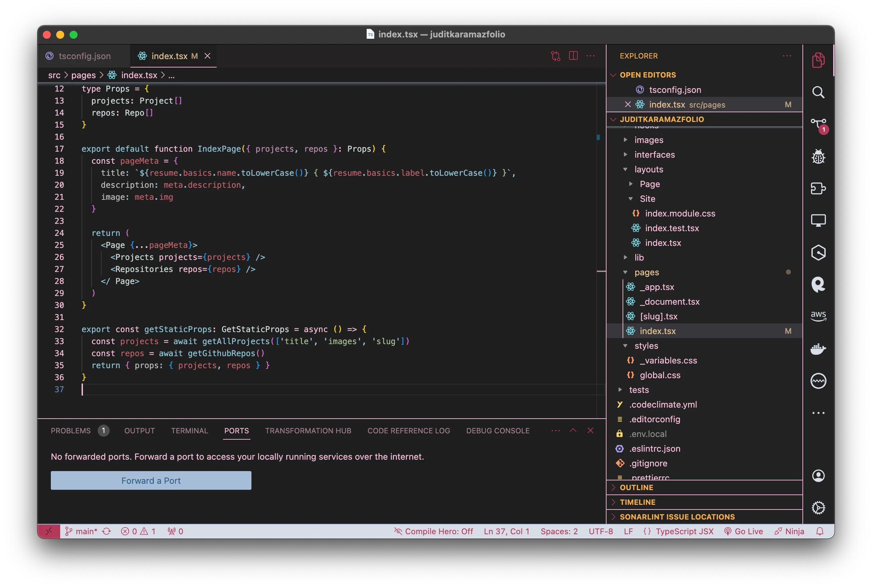Toggle the panel maximize chevron
The width and height of the screenshot is (872, 588).
(x=573, y=431)
